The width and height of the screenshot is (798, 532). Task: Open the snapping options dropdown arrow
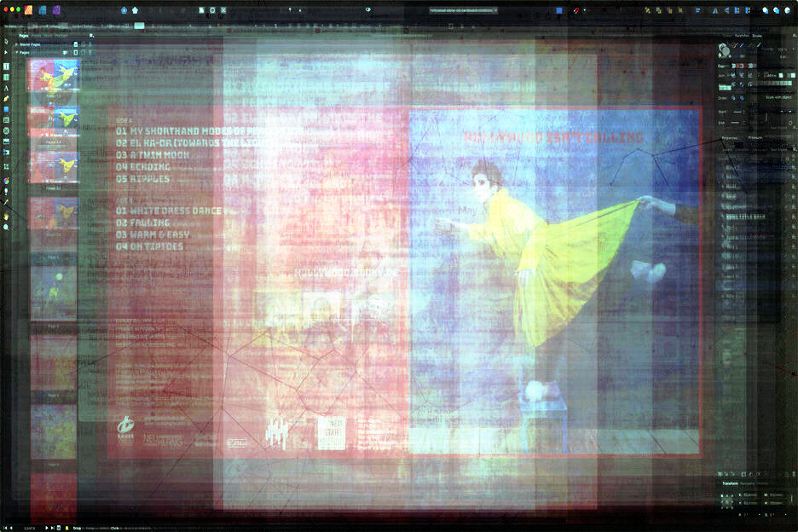click(x=584, y=10)
